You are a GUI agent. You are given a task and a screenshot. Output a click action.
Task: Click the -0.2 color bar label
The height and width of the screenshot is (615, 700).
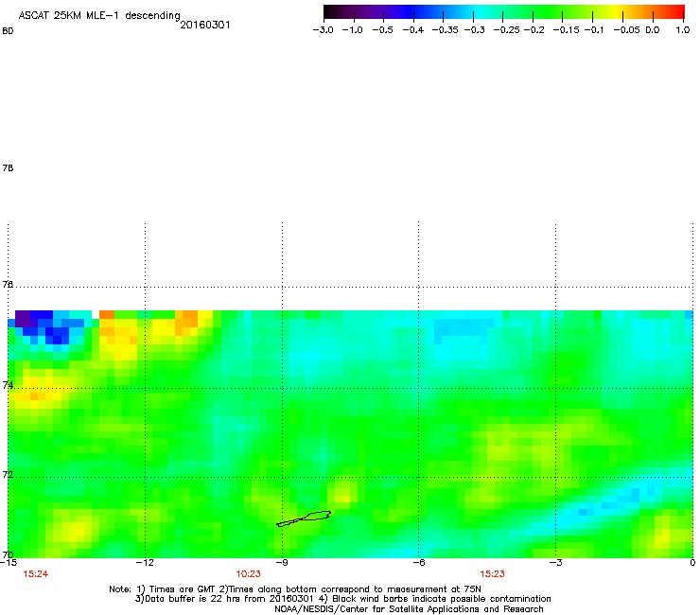point(534,30)
